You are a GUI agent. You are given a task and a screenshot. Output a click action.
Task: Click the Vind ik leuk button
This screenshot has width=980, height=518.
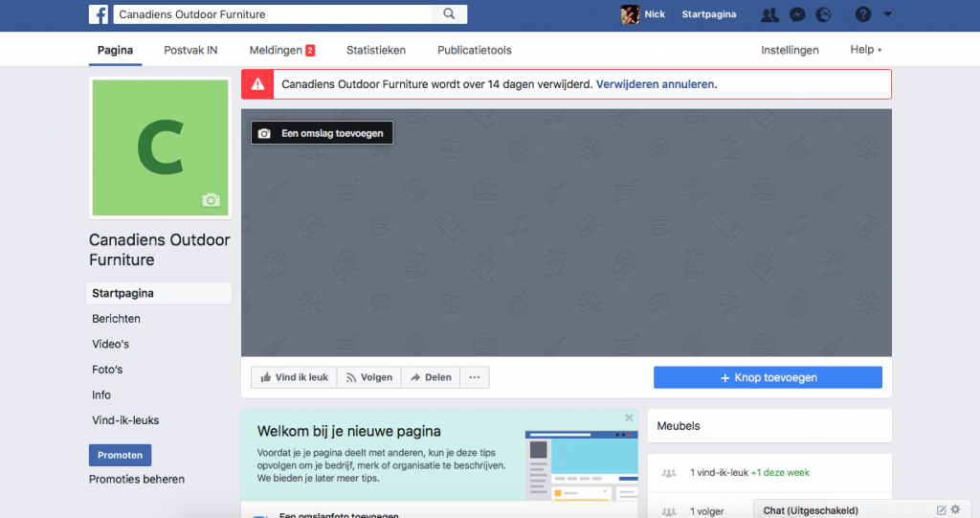(x=294, y=377)
